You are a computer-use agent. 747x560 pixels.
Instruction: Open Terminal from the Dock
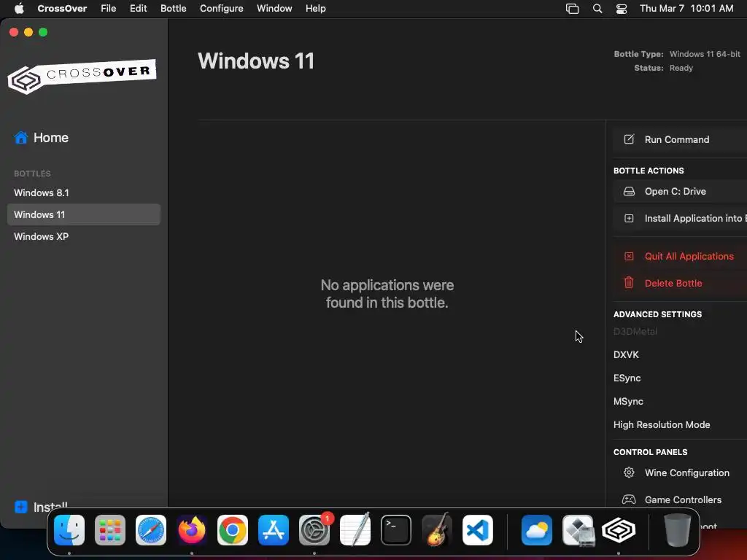tap(396, 530)
